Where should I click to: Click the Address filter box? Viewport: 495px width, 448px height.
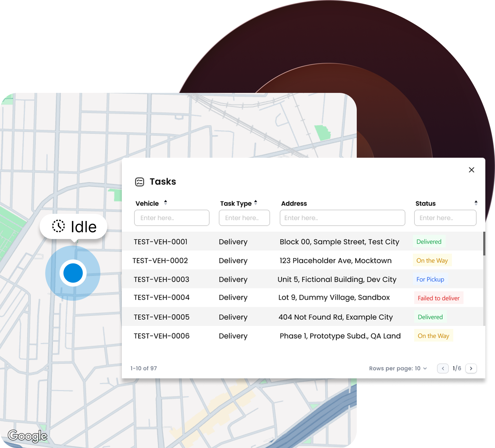[x=342, y=218]
